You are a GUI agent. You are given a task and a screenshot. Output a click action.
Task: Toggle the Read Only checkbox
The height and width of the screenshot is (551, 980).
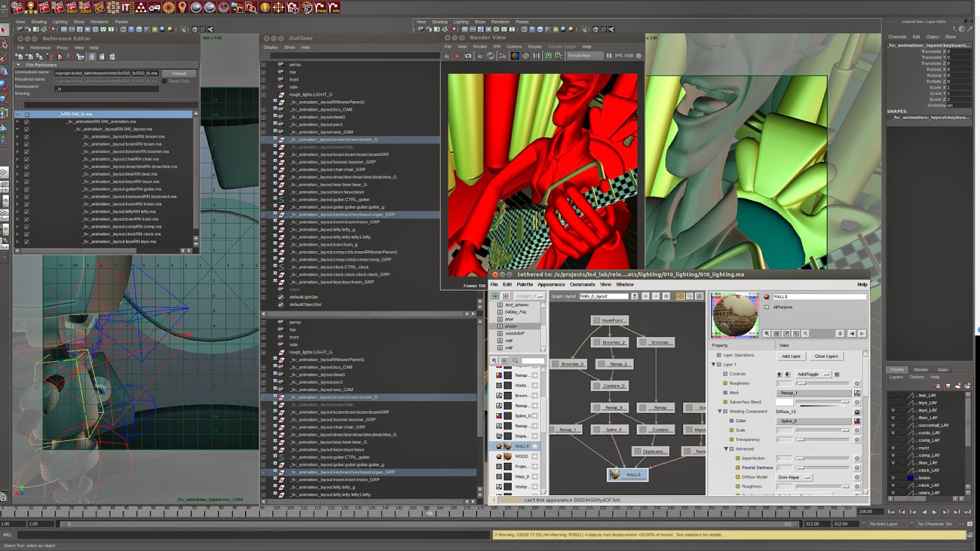[165, 81]
